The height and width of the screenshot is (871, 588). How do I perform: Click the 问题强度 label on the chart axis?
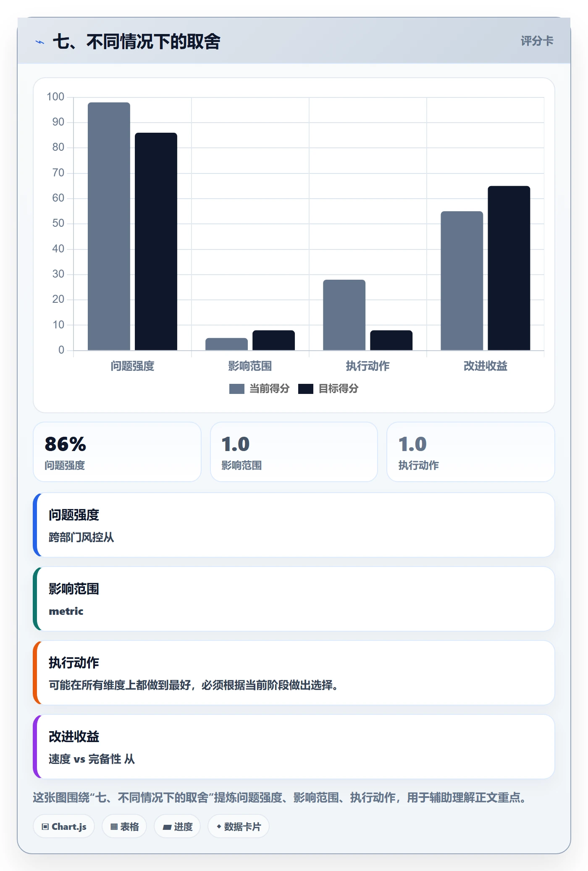[x=132, y=366]
